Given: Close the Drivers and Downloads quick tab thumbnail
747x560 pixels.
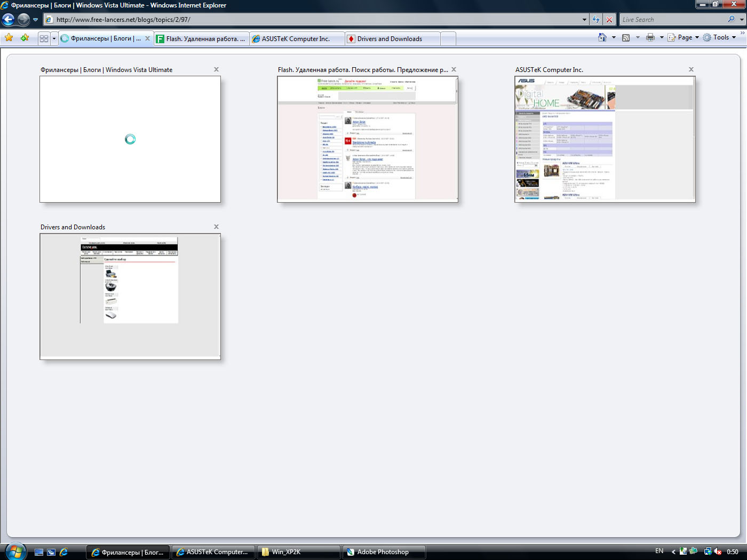Looking at the screenshot, I should pyautogui.click(x=216, y=227).
